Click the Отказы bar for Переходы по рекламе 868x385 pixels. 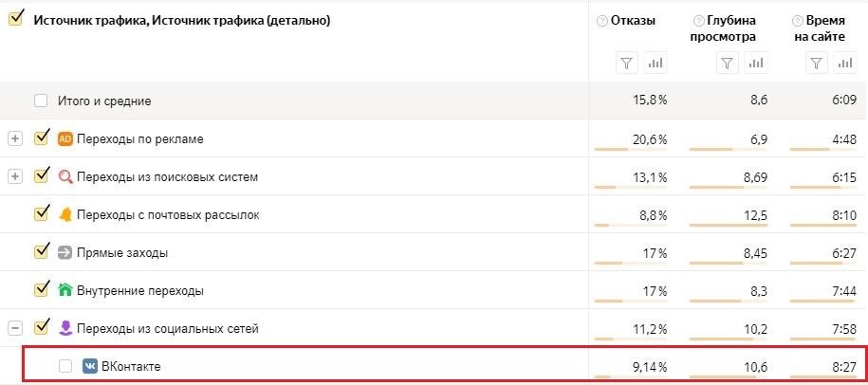click(x=630, y=150)
